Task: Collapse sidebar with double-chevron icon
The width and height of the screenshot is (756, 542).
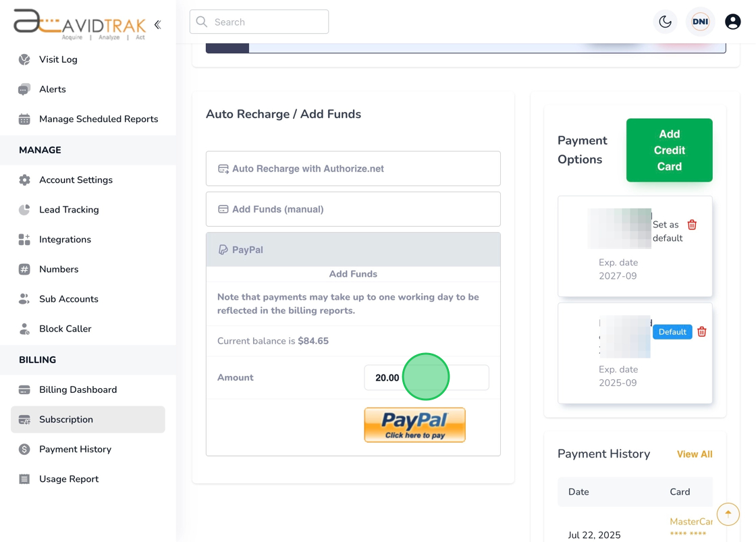Action: [x=158, y=24]
